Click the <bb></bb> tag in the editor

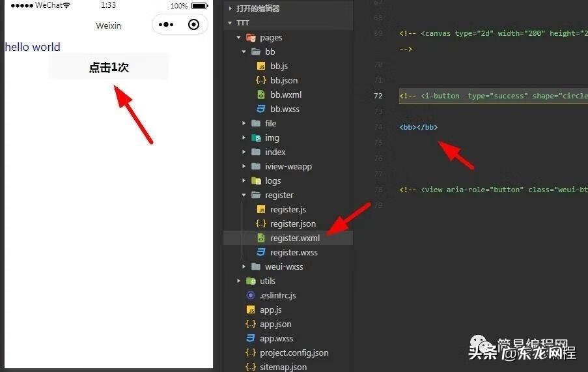[418, 127]
